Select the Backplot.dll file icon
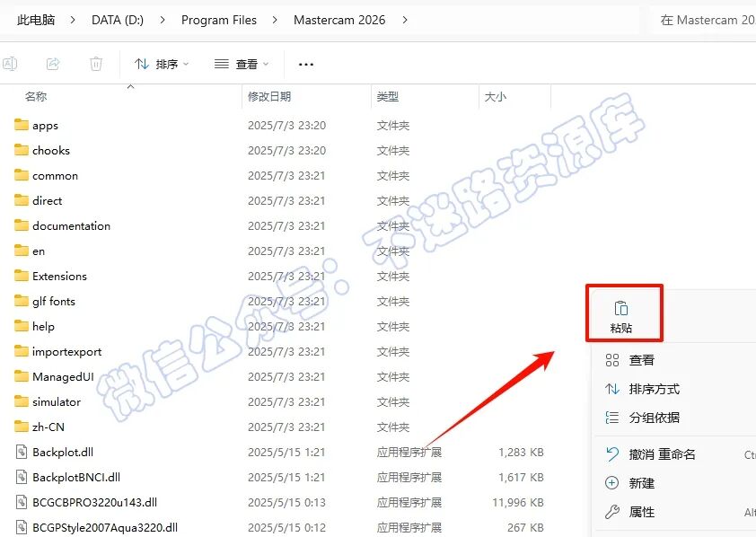 (x=22, y=452)
